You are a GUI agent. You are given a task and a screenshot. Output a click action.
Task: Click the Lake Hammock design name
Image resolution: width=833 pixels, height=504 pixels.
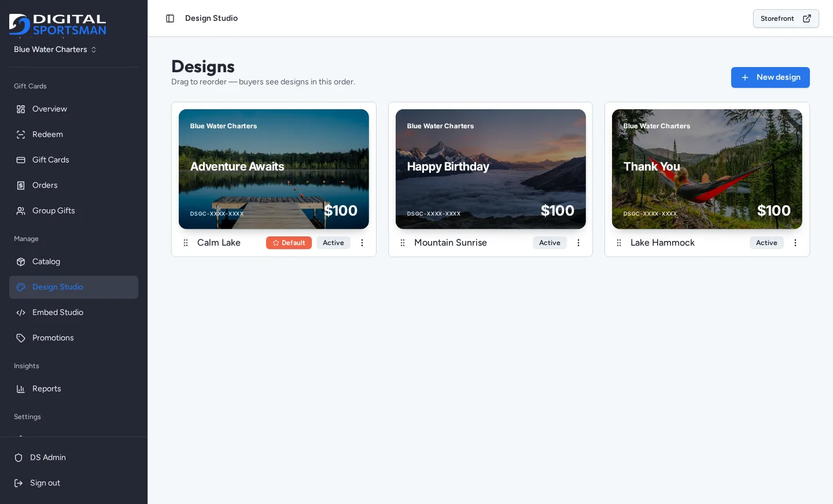pyautogui.click(x=662, y=243)
